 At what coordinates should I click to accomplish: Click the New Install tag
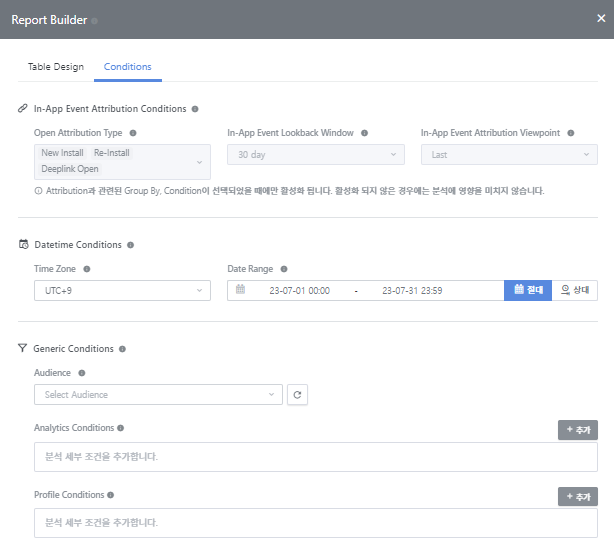click(x=62, y=153)
